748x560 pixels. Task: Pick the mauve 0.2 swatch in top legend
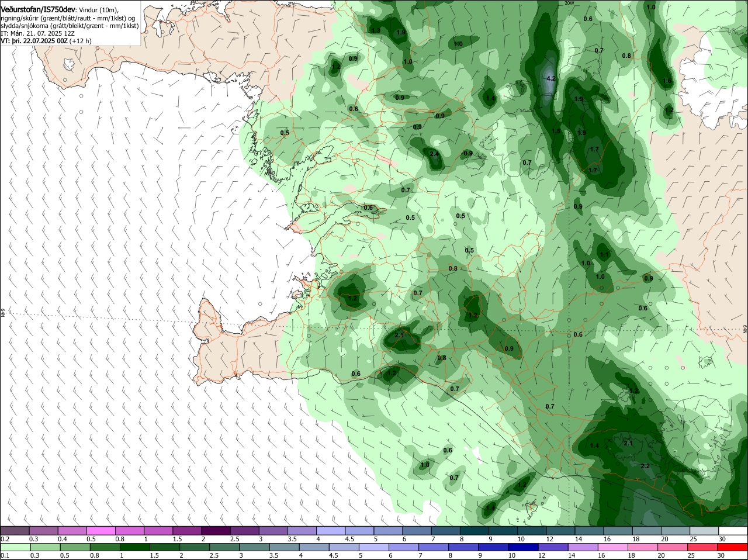[15, 531]
